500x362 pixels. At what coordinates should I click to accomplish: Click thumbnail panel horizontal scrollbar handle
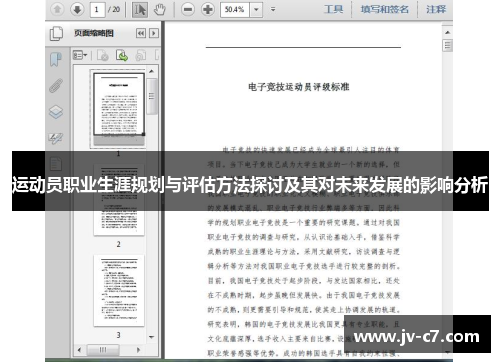coord(103,350)
